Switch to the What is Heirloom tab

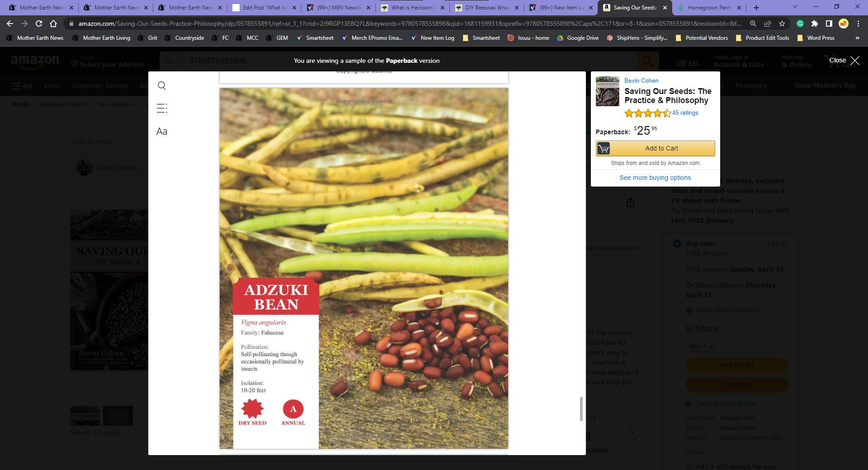(x=413, y=8)
